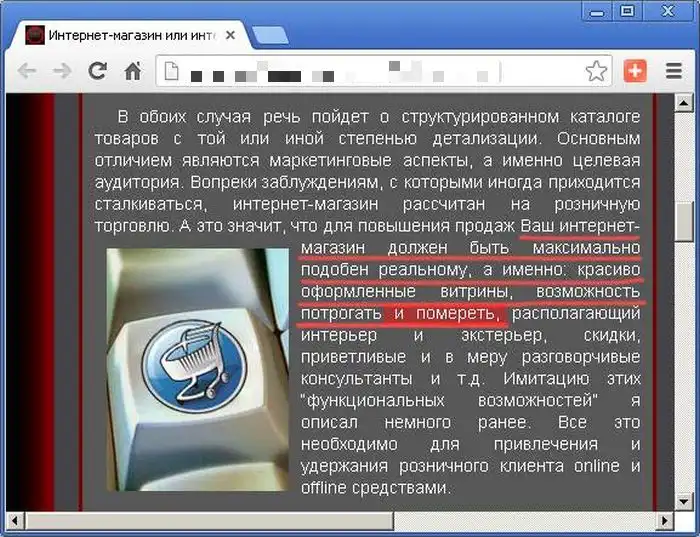The width and height of the screenshot is (700, 537).
Task: Focus the address bar URL field
Action: (380, 72)
